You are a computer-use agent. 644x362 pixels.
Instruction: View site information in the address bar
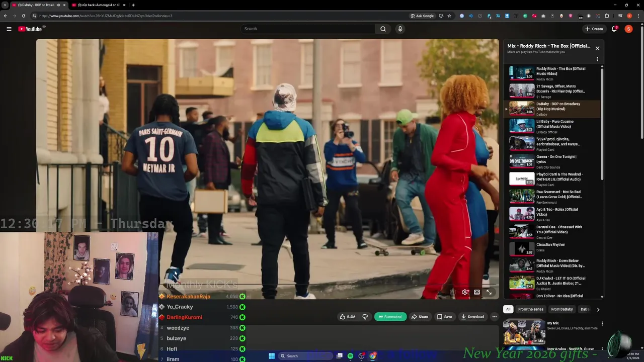[x=34, y=16]
